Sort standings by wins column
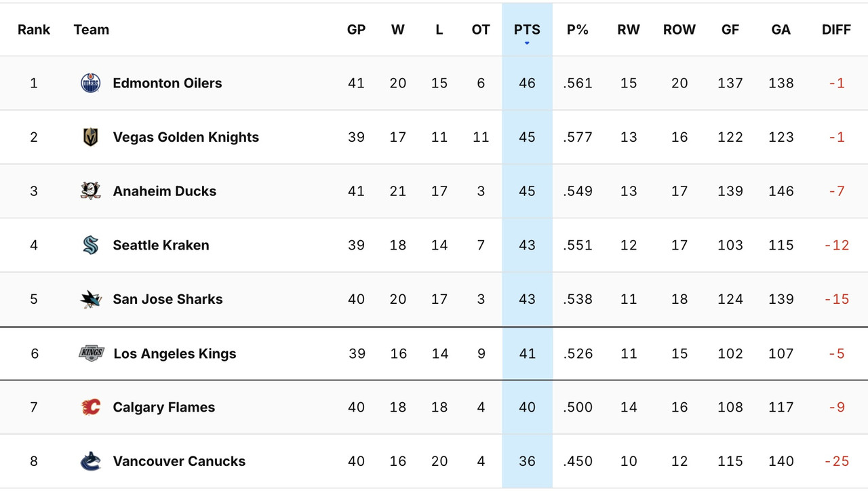This screenshot has height=491, width=868. point(398,29)
